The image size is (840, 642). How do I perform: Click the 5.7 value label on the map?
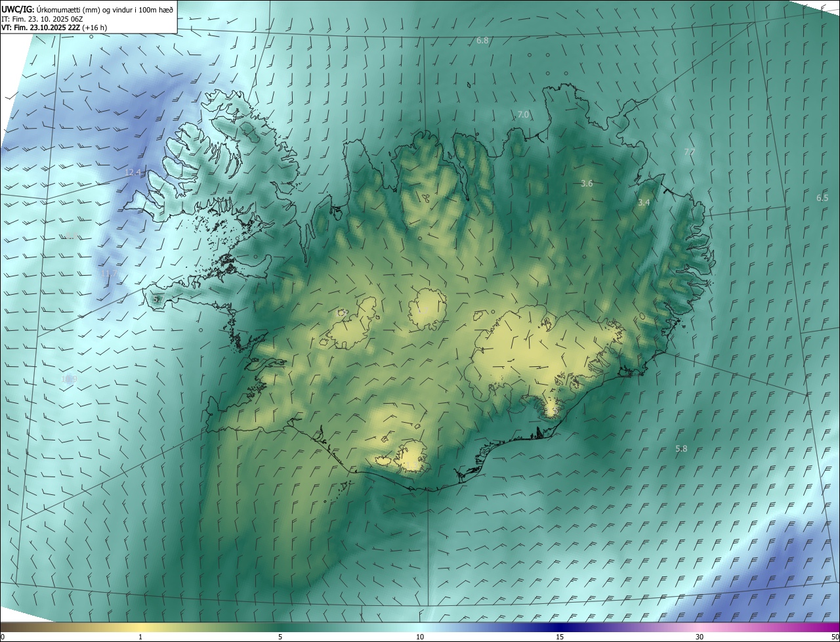[157, 299]
